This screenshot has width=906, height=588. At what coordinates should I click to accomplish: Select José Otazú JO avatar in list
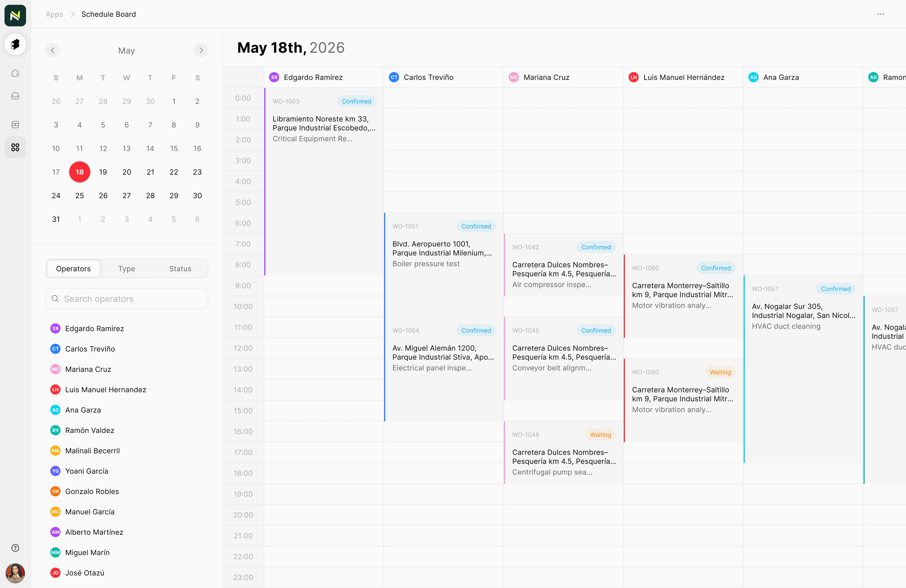(x=56, y=572)
